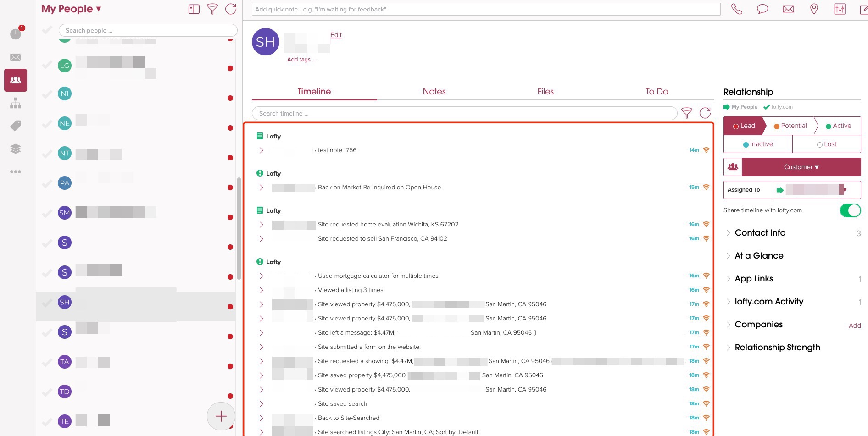868x436 pixels.
Task: Open the settings sliders icon
Action: coord(840,9)
